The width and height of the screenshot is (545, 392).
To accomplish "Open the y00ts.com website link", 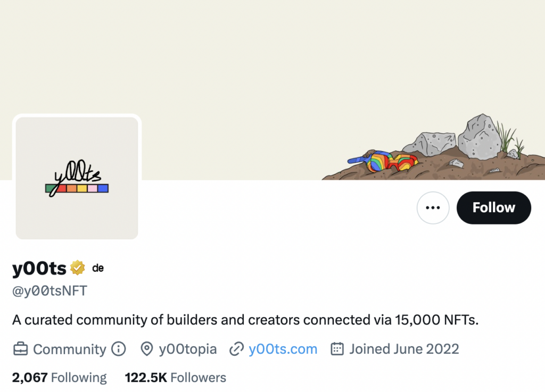I will [283, 349].
